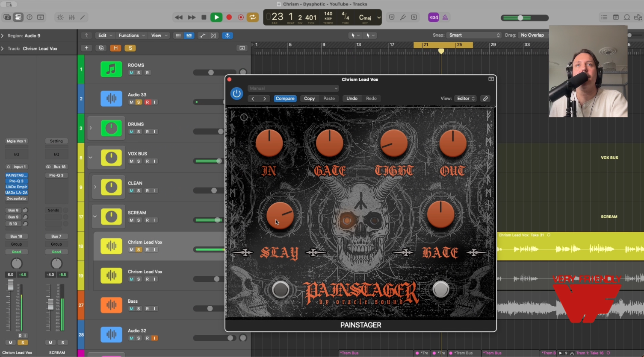Click the Rewind transport button
Image resolution: width=644 pixels, height=357 pixels.
(179, 18)
